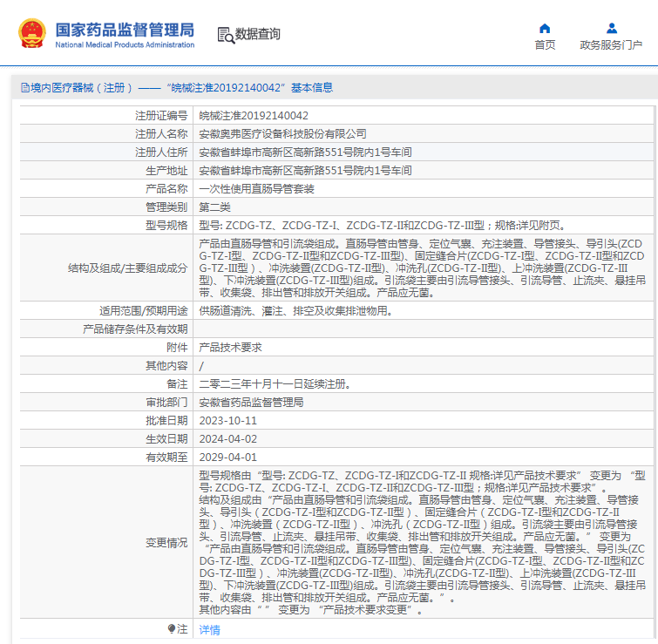Viewport: 658px width, 644px height.
Task: Click the 注册人住所 address value
Action: click(305, 153)
